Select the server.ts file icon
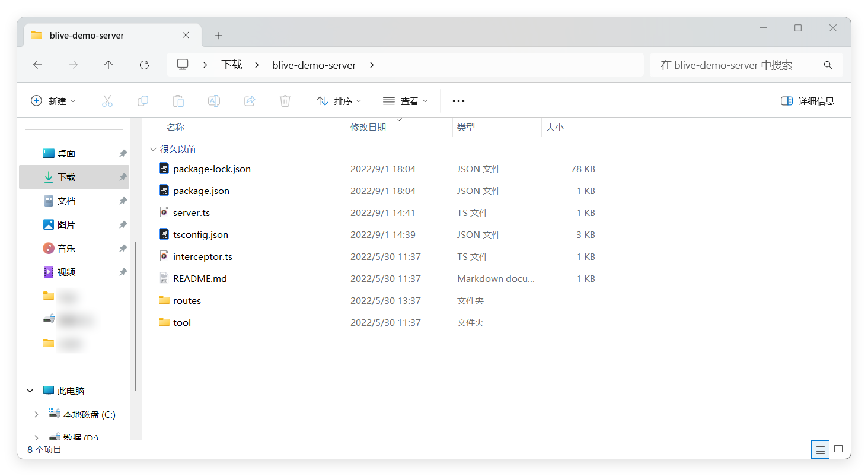 164,212
